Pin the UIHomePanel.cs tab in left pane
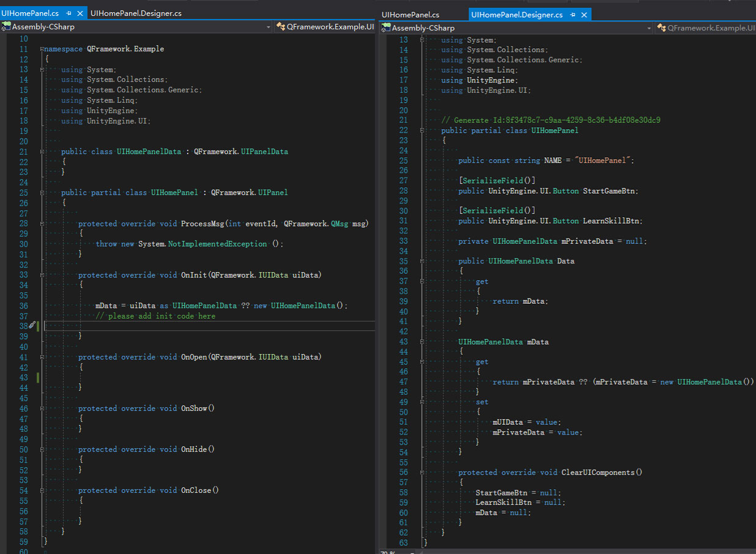 point(69,13)
